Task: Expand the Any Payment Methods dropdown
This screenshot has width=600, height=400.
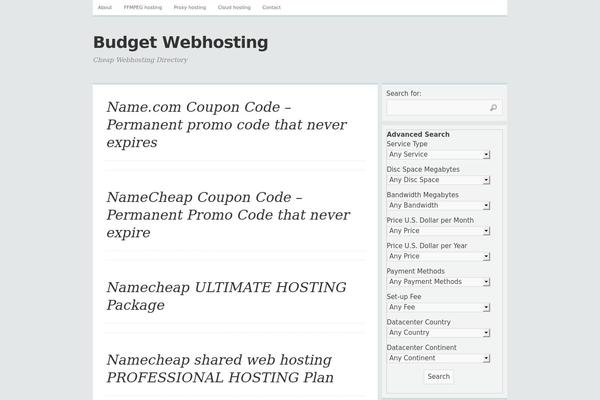Action: tap(439, 282)
